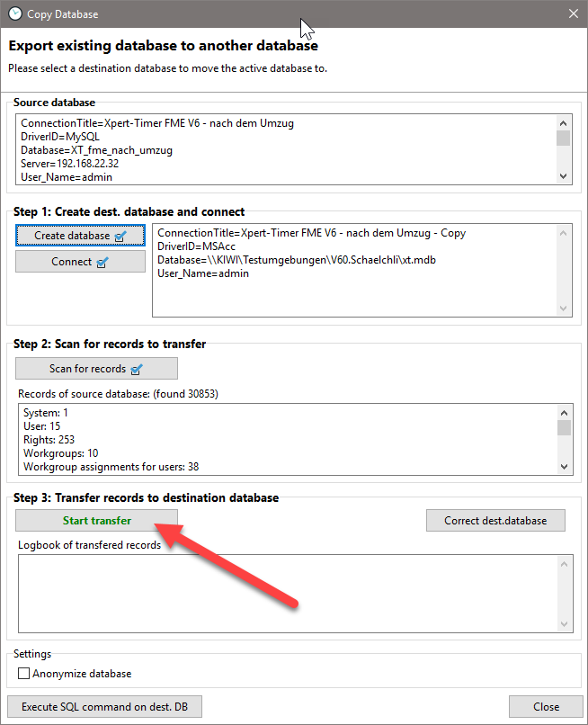Image resolution: width=588 pixels, height=725 pixels.
Task: Click the Scan for records button
Action: point(96,369)
